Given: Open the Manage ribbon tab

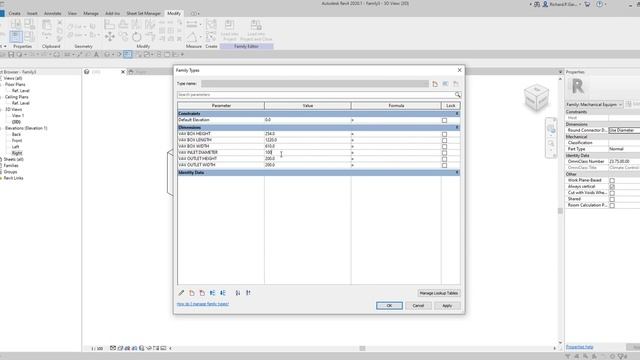Looking at the screenshot, I should click(x=91, y=13).
